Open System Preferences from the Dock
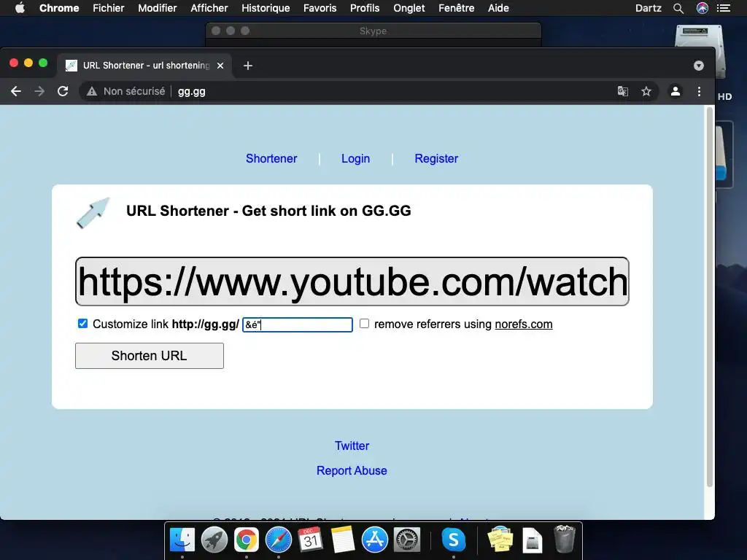The image size is (747, 560). coord(407,540)
